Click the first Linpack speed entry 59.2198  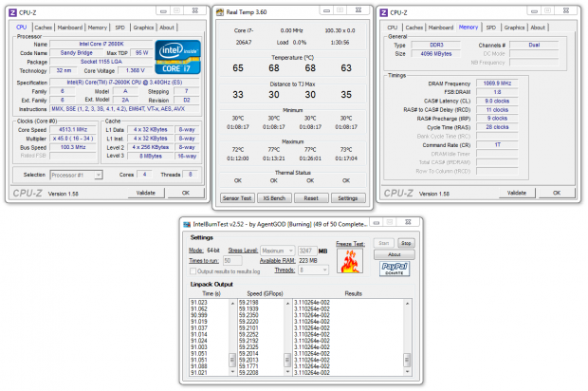(x=248, y=303)
